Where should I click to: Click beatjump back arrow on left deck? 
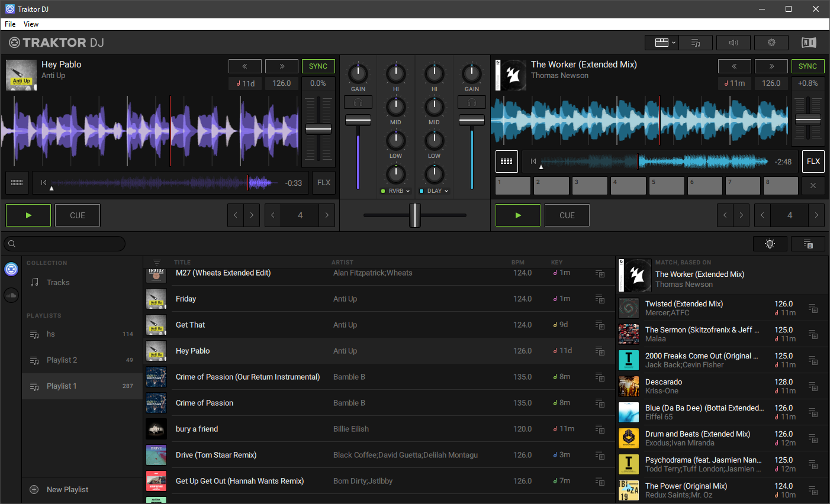[236, 215]
